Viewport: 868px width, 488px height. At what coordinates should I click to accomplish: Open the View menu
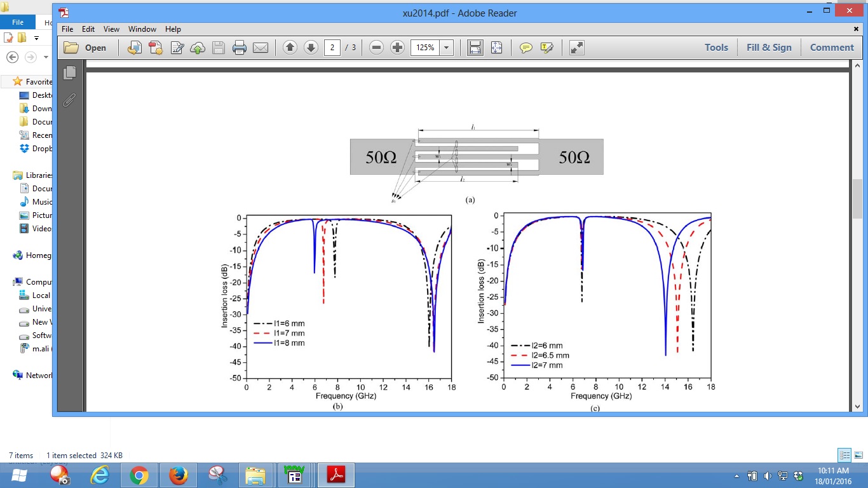click(x=111, y=29)
